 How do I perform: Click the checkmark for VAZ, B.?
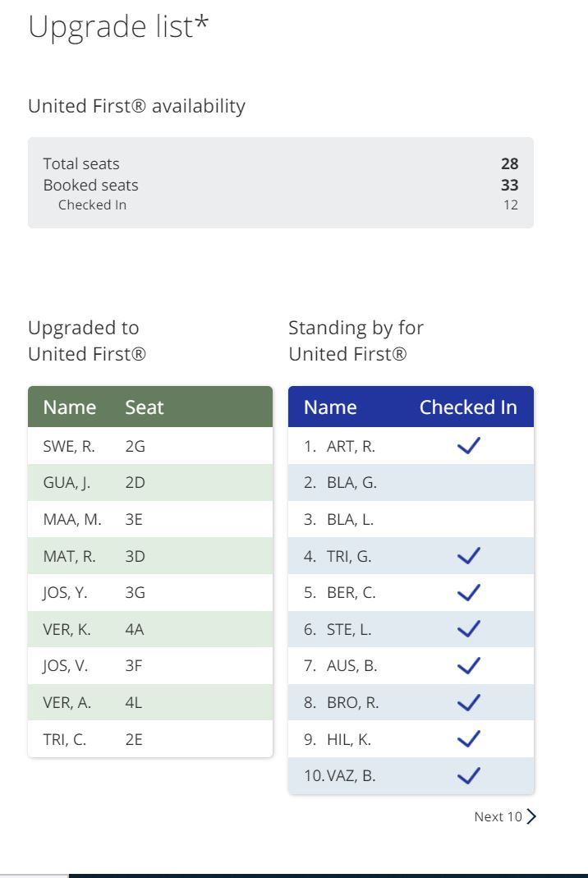[x=468, y=775]
